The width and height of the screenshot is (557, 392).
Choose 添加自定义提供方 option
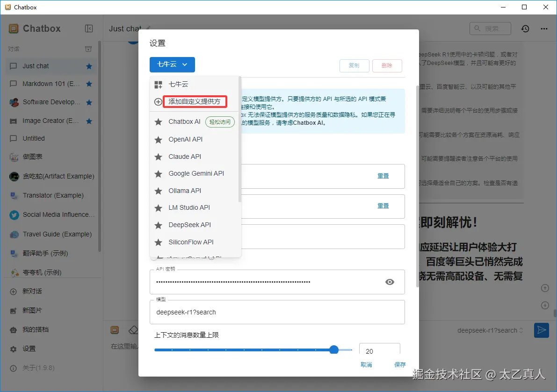(194, 101)
